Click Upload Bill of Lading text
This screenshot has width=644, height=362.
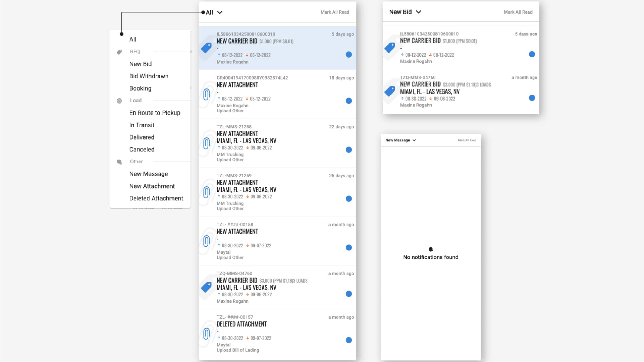pos(238,350)
